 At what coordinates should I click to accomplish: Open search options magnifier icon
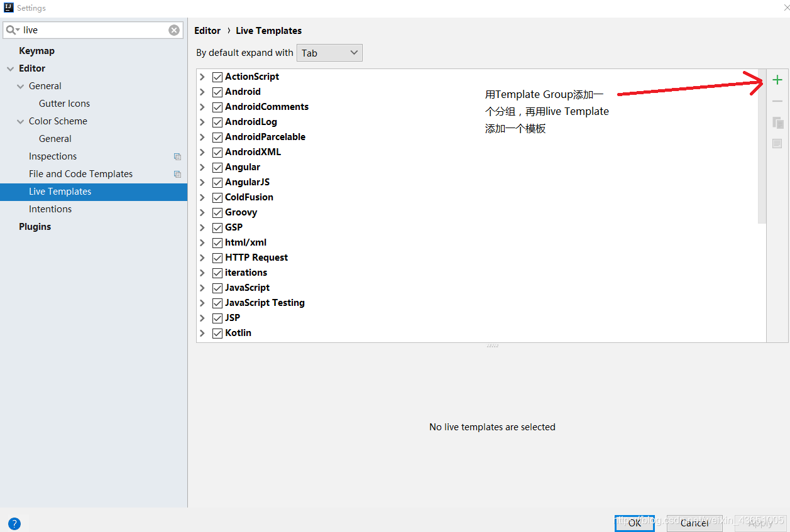(x=13, y=30)
